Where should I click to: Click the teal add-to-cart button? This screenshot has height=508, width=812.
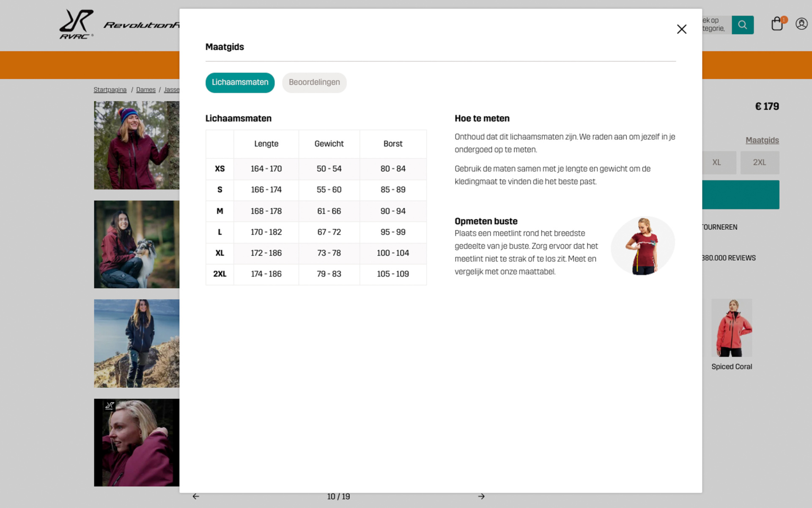coord(741,195)
